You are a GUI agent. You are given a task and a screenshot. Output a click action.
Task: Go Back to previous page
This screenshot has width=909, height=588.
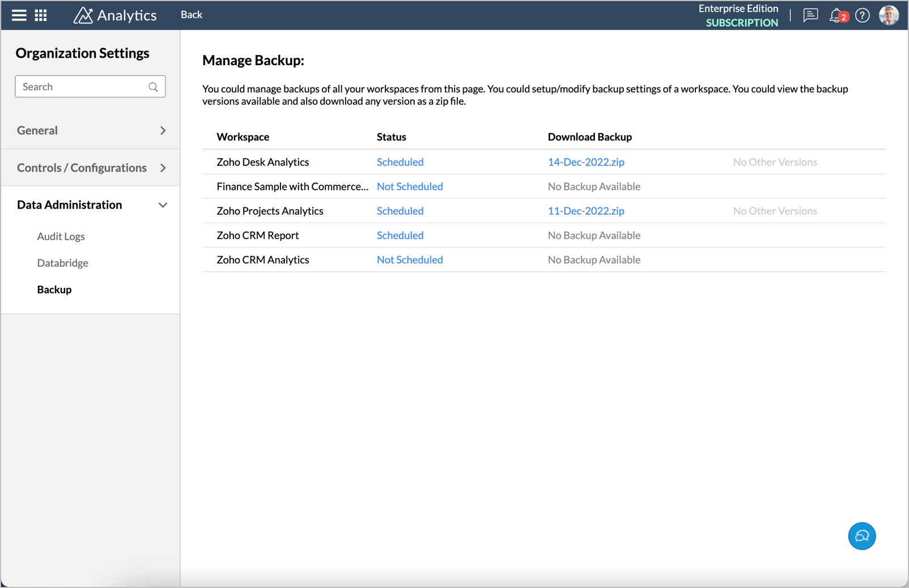point(192,15)
